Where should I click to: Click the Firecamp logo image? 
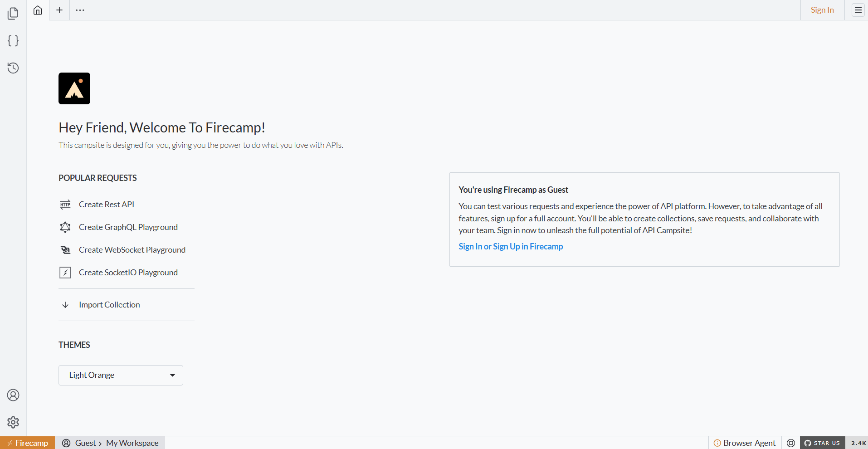tap(74, 88)
